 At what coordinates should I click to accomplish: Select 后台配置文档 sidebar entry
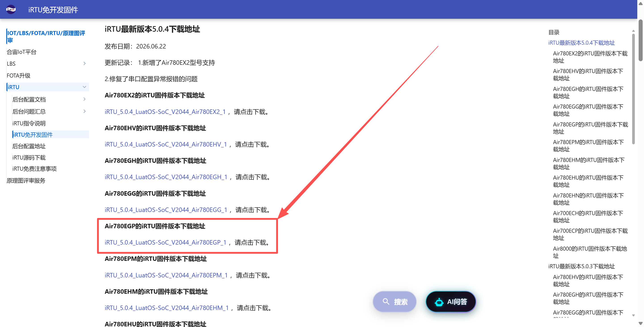(29, 99)
